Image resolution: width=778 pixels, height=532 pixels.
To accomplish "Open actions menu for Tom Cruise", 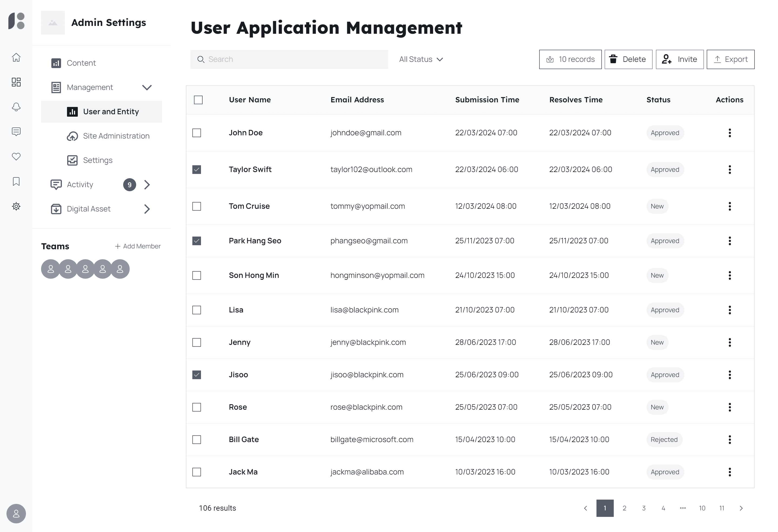I will [x=729, y=206].
